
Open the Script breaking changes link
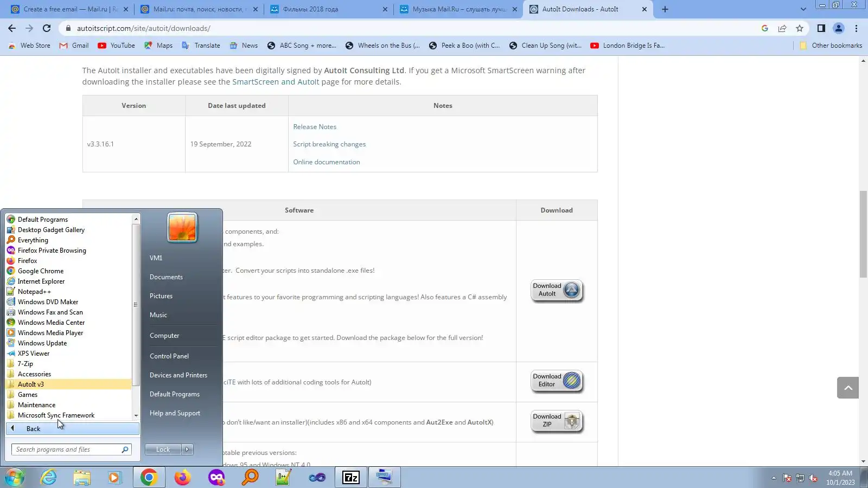pos(329,144)
